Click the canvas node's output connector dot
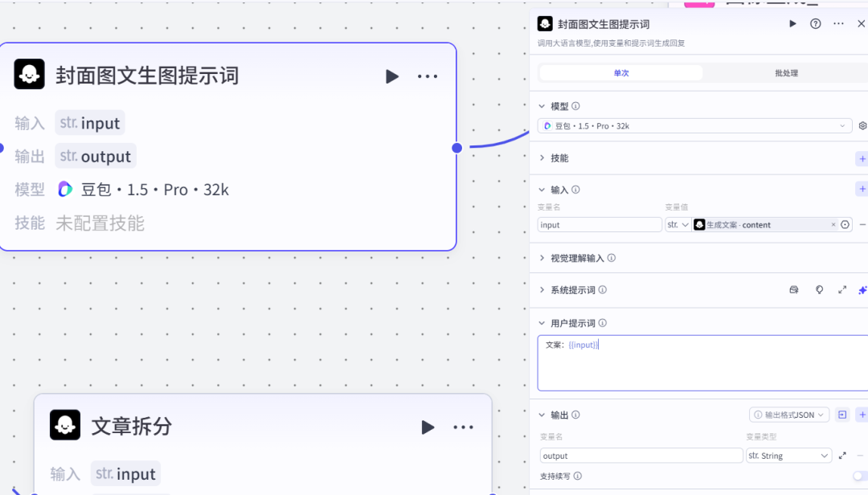868x495 pixels. (x=457, y=148)
